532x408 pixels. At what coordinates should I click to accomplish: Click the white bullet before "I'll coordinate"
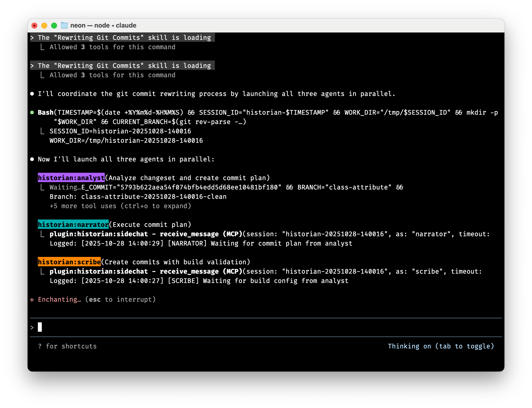[32, 94]
